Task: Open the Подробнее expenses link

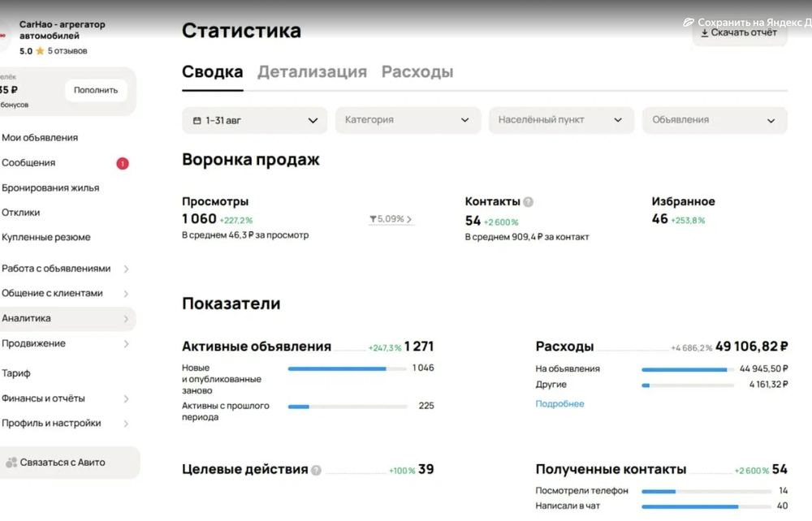Action: (559, 404)
